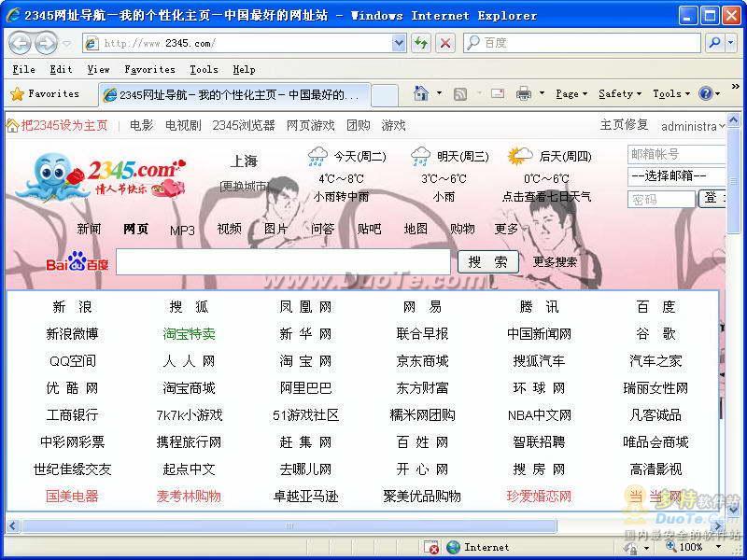Click the 邮箱帐号 input field
The image size is (747, 560).
[x=676, y=154]
